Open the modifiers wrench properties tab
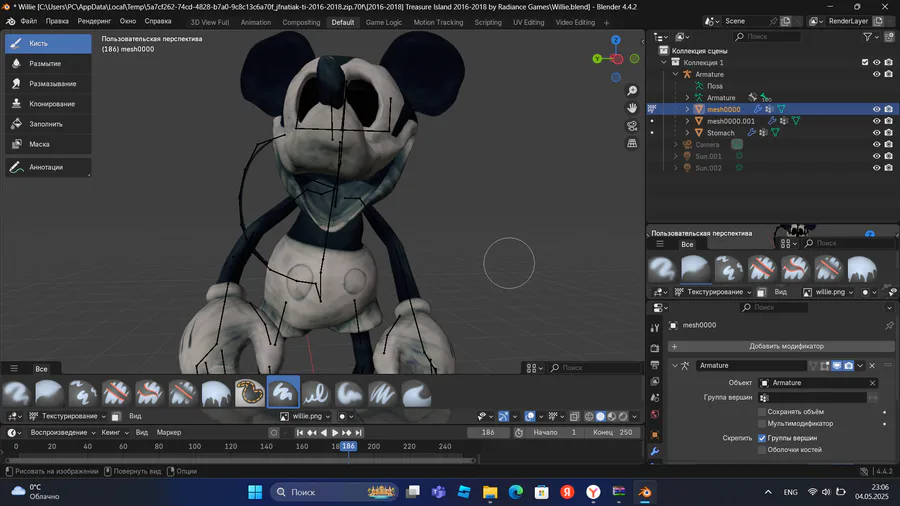Viewport: 900px width, 506px height. [655, 451]
